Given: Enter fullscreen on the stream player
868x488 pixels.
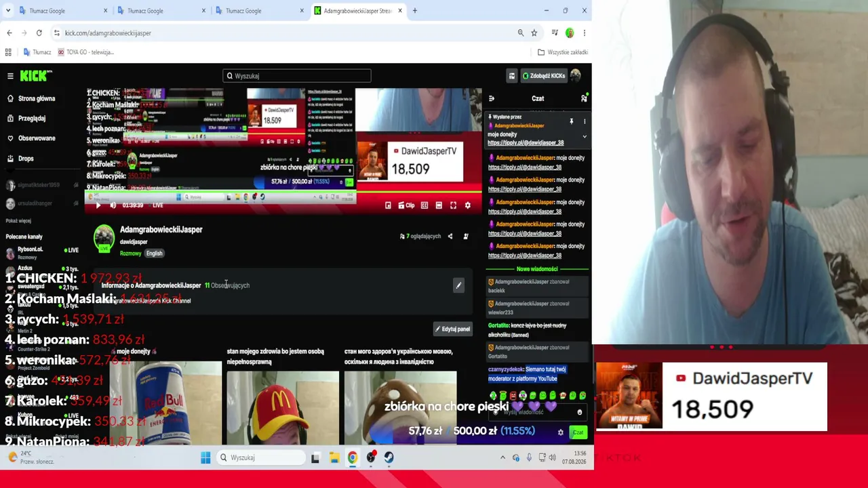Looking at the screenshot, I should pos(453,205).
